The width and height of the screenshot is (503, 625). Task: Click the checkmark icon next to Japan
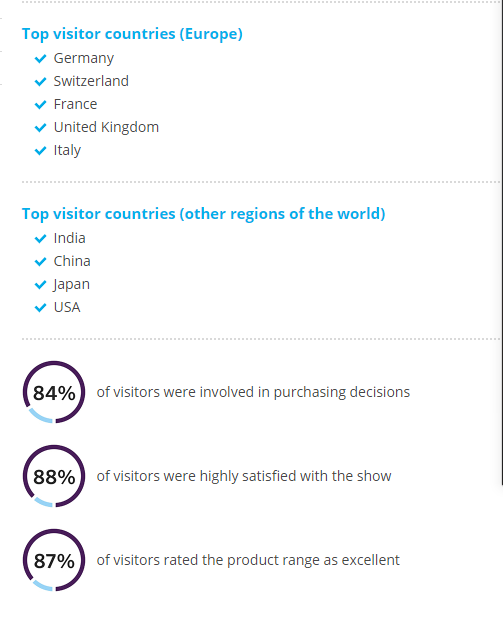[x=41, y=285]
